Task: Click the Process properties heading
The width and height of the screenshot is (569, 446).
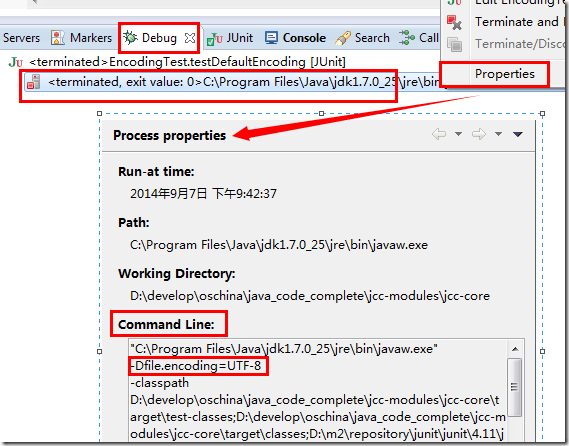Action: (x=169, y=135)
